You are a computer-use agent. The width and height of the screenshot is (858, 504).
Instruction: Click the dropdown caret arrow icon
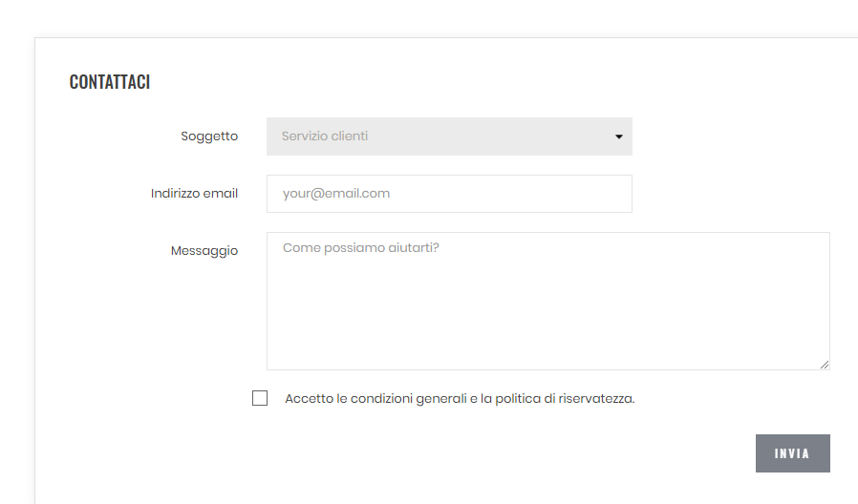click(618, 136)
